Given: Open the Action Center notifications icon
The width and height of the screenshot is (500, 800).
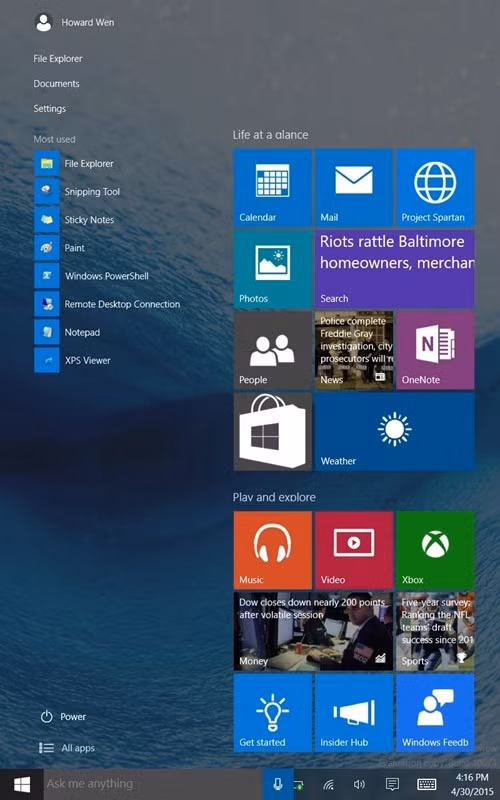Looking at the screenshot, I should pyautogui.click(x=392, y=784).
